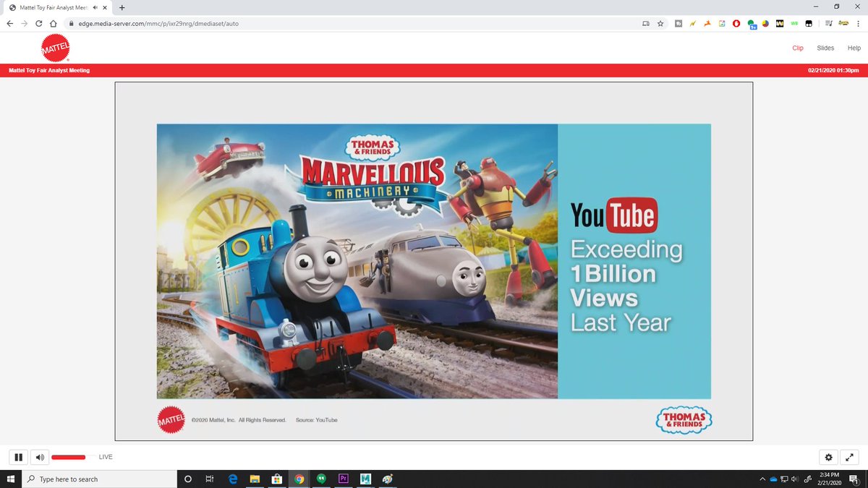Open the green WB extension icon
868x488 pixels.
pyautogui.click(x=793, y=23)
